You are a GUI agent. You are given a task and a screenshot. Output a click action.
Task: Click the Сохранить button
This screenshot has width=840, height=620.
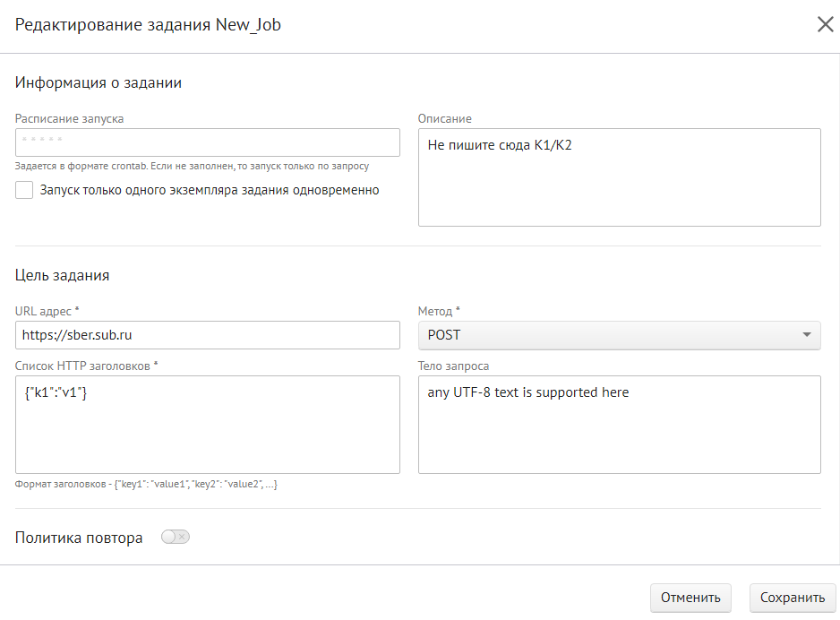point(792,598)
